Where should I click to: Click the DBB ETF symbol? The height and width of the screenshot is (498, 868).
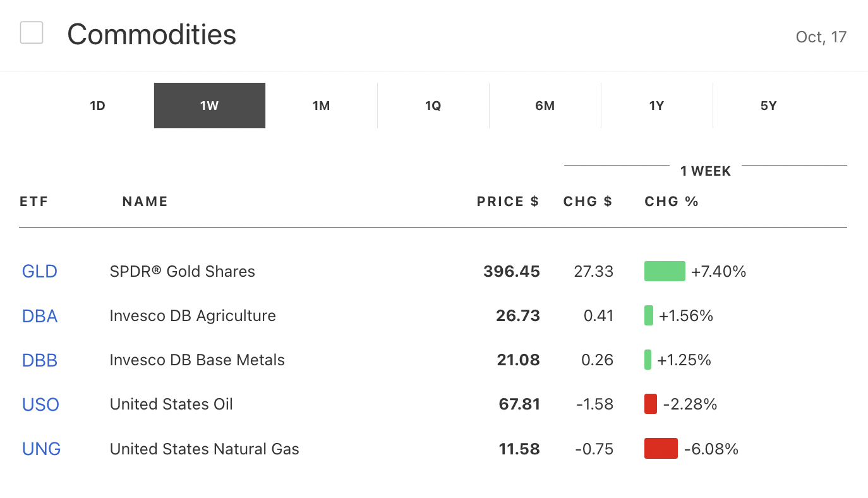point(40,360)
